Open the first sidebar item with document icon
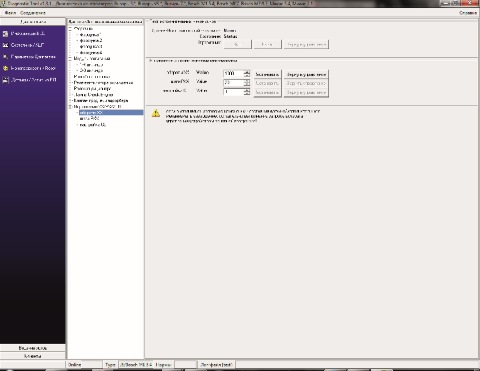The width and height of the screenshot is (480, 371). [5, 34]
